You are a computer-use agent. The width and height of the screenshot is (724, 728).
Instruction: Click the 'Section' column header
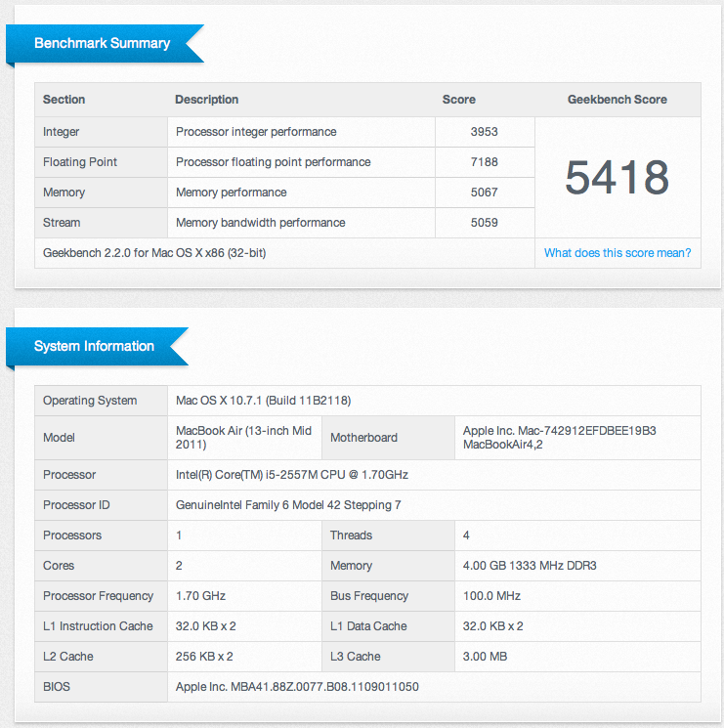click(64, 100)
